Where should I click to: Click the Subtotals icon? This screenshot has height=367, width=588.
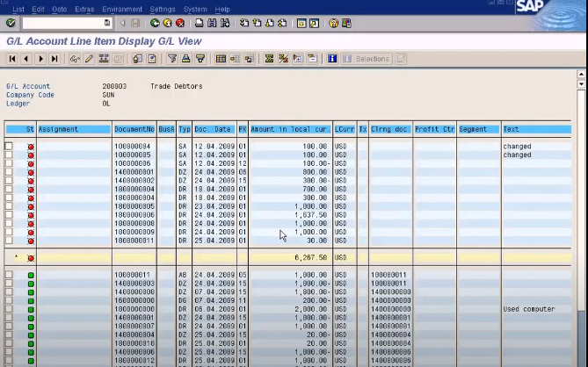[284, 59]
